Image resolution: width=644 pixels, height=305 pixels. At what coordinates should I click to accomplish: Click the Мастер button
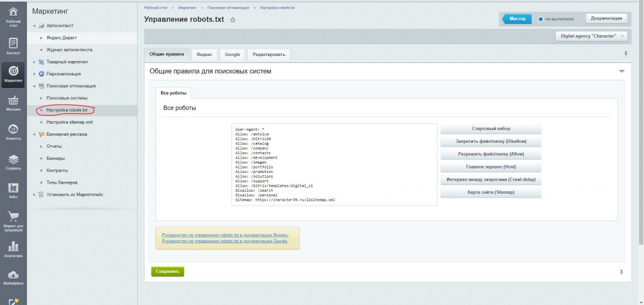point(518,19)
